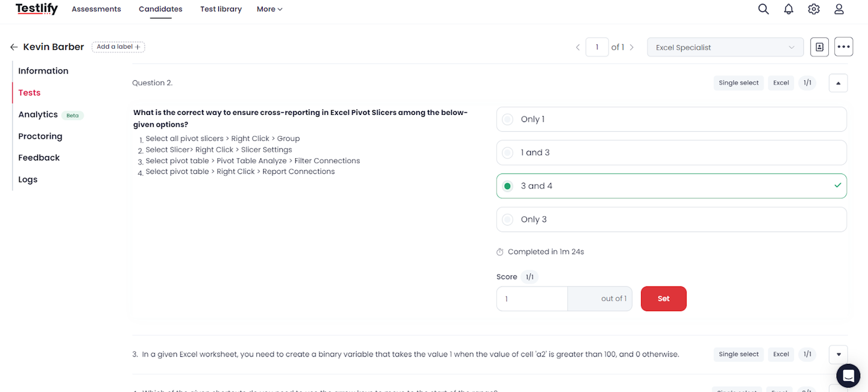Image resolution: width=868 pixels, height=392 pixels.
Task: Collapse Question 2 with the up arrow
Action: pos(838,83)
